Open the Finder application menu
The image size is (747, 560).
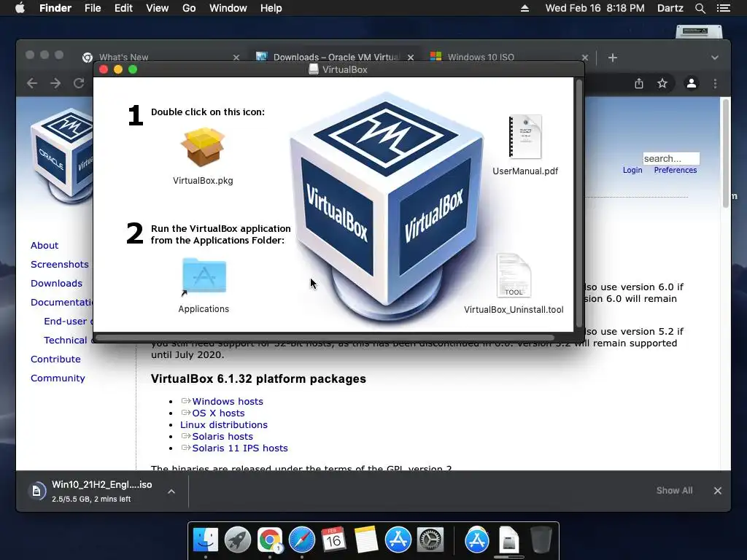click(55, 8)
